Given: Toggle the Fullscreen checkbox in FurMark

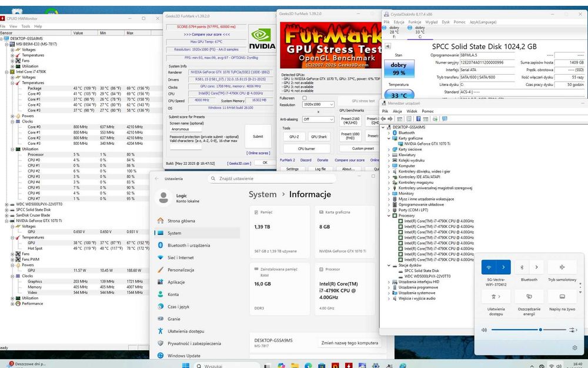Looking at the screenshot, I should [x=305, y=98].
